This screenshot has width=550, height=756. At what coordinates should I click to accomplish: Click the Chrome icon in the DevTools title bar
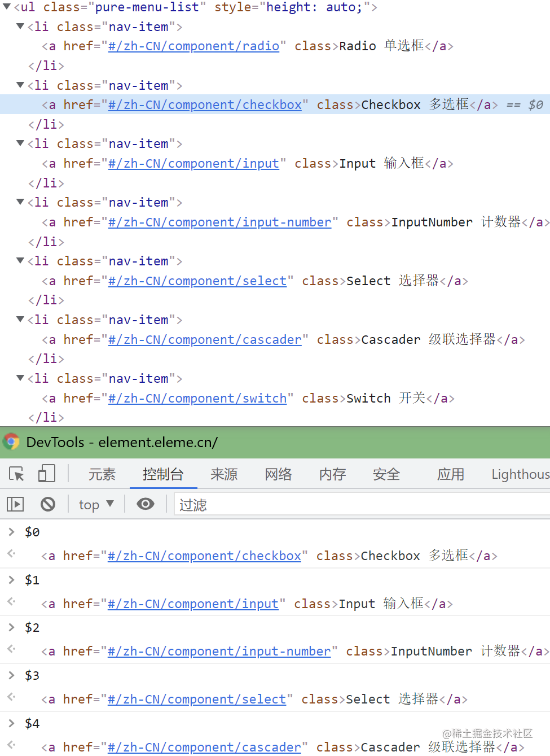(x=11, y=442)
